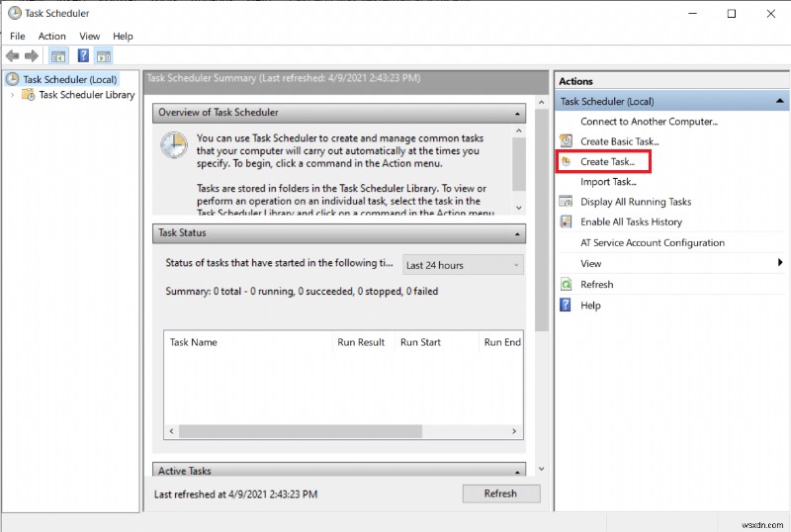The width and height of the screenshot is (791, 532).
Task: Collapse the Task Scheduler (Local) actions group
Action: [779, 101]
